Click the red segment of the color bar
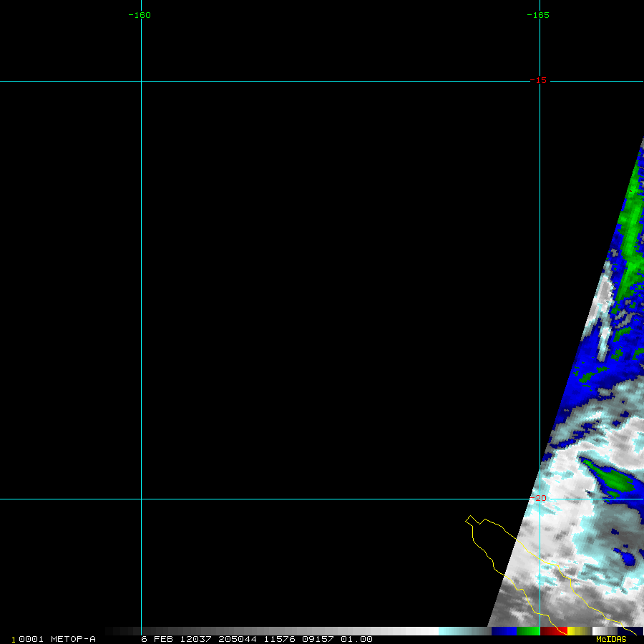The image size is (644, 644). pos(554,631)
